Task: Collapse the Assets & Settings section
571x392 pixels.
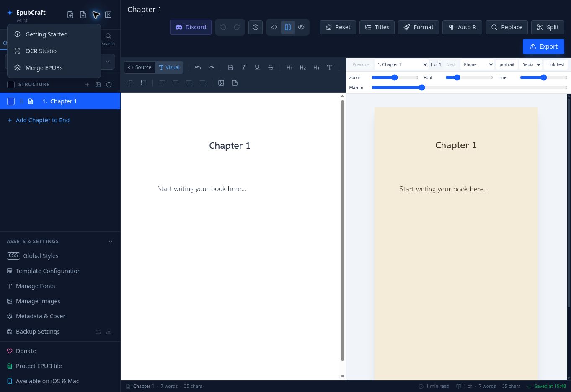Action: [x=111, y=242]
